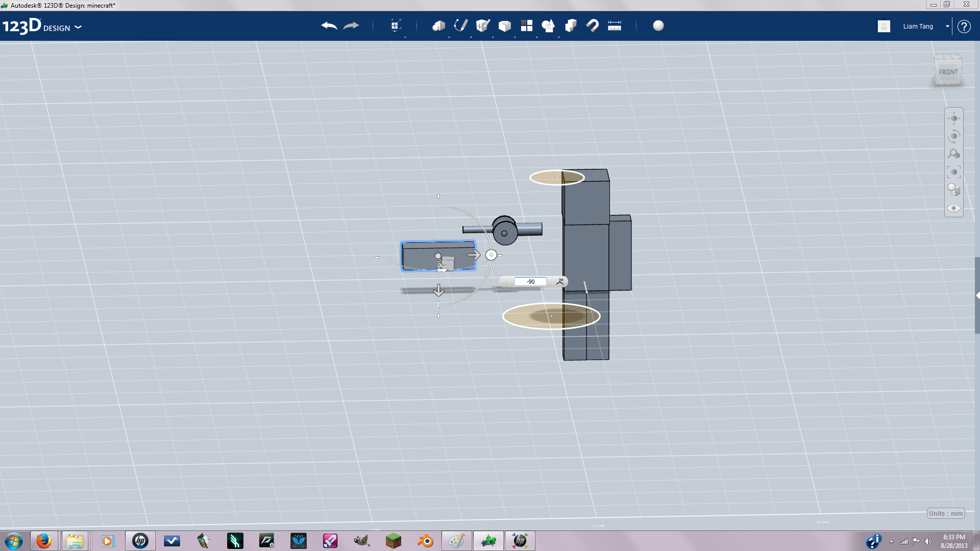
Task: Open the Paint palette taskbar icon
Action: tap(457, 541)
